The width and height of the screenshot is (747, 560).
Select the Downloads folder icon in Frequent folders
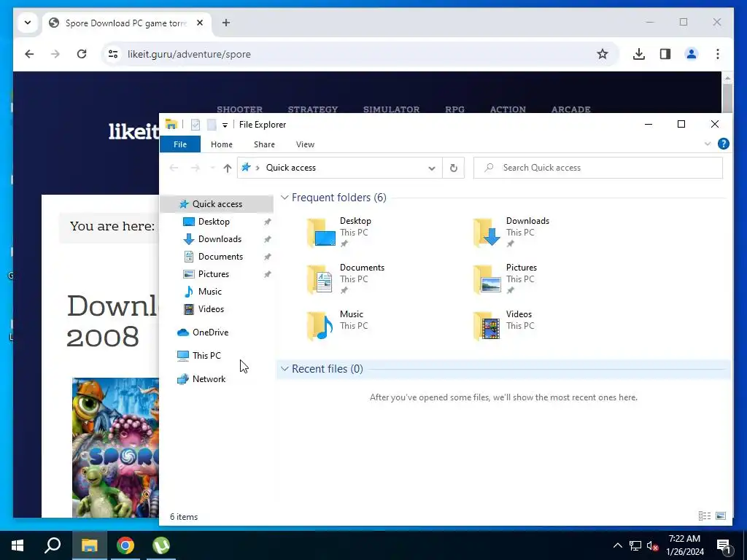(x=487, y=233)
